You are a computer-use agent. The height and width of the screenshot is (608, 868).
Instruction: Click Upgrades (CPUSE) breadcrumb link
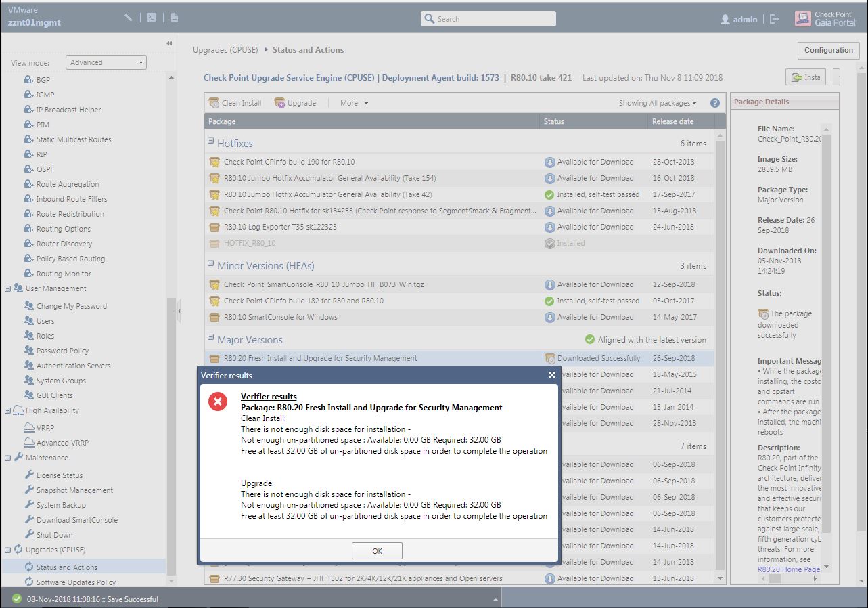(227, 50)
